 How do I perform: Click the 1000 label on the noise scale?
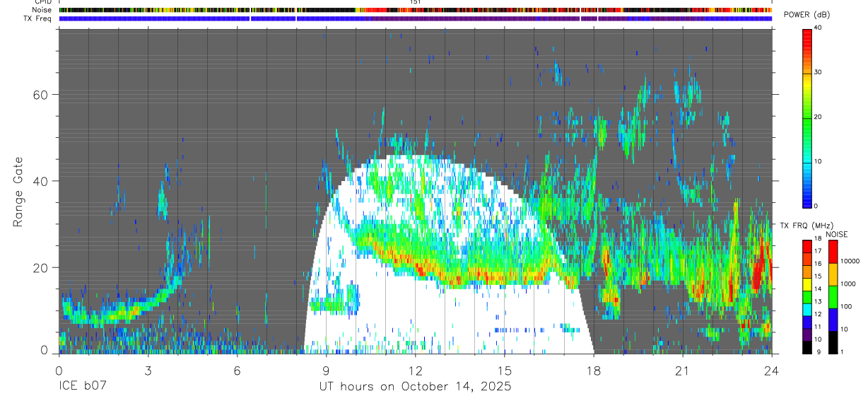pos(847,284)
